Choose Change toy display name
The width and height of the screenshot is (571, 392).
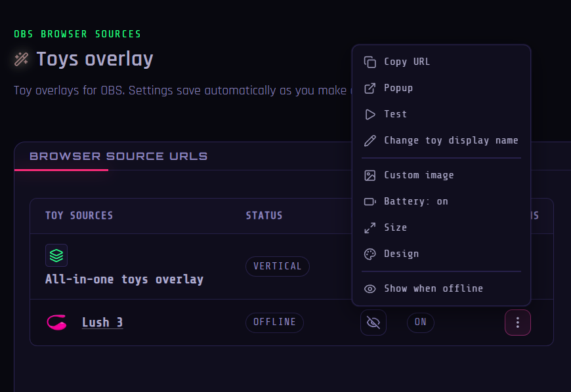[441, 140]
